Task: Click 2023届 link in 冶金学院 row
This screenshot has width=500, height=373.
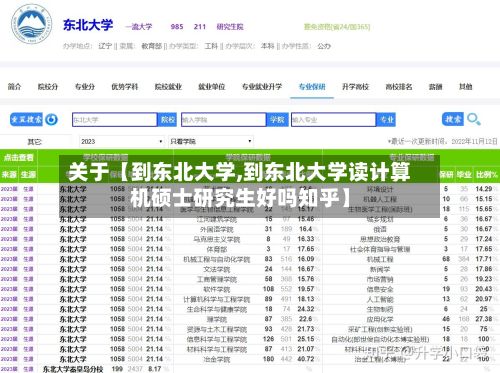Action: [9, 359]
